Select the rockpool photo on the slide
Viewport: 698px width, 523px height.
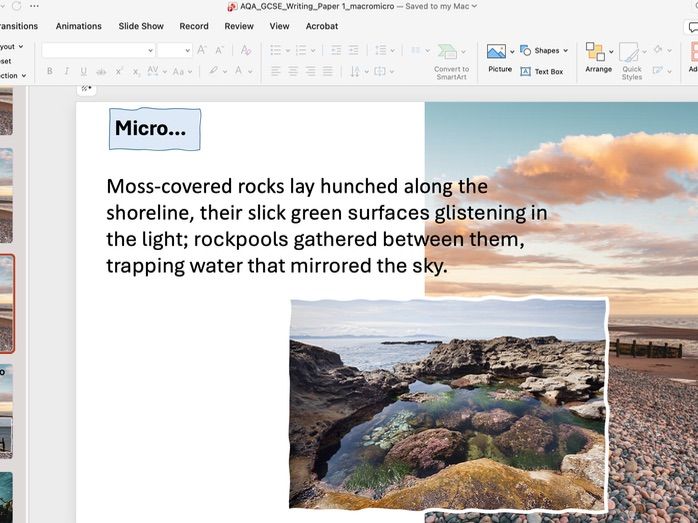click(449, 404)
